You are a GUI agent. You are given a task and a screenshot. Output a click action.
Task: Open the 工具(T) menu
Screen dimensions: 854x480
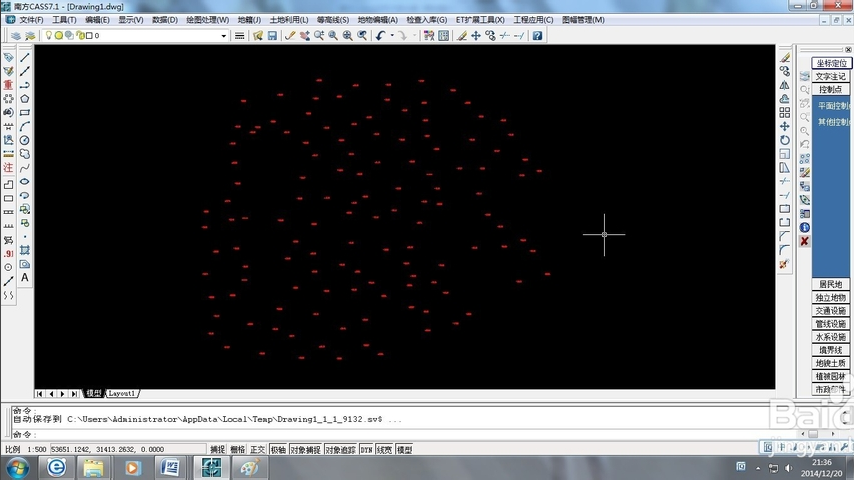(x=64, y=20)
